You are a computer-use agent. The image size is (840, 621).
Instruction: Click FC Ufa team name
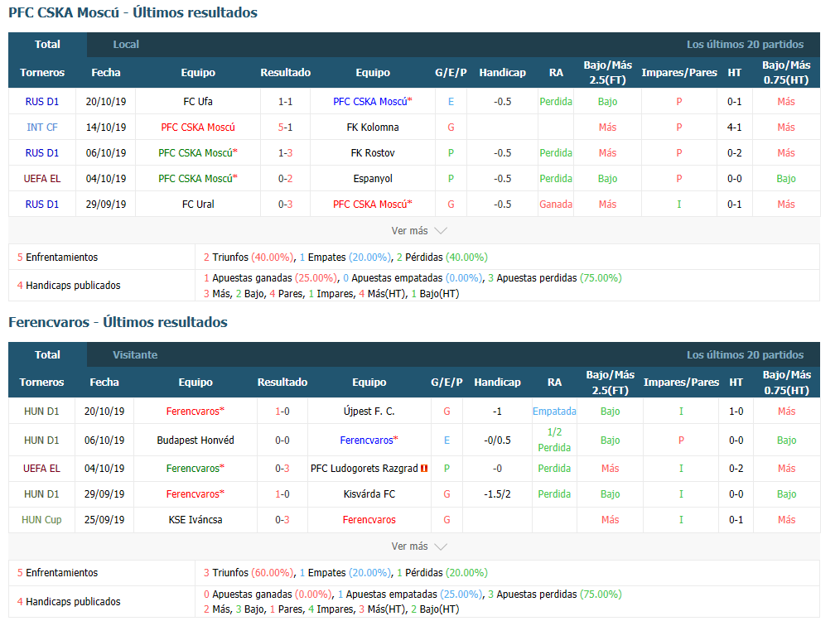tap(198, 101)
